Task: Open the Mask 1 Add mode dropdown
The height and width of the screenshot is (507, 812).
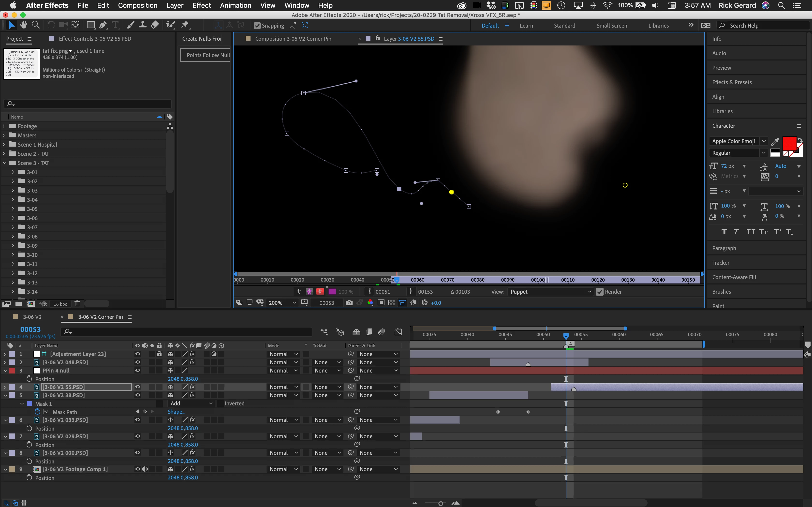Action: (191, 403)
